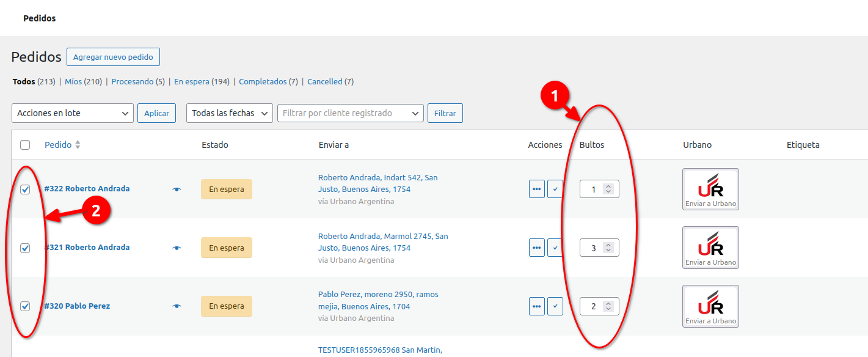The image size is (868, 357).
Task: Toggle the select-all orders checkbox
Action: pyautogui.click(x=25, y=145)
